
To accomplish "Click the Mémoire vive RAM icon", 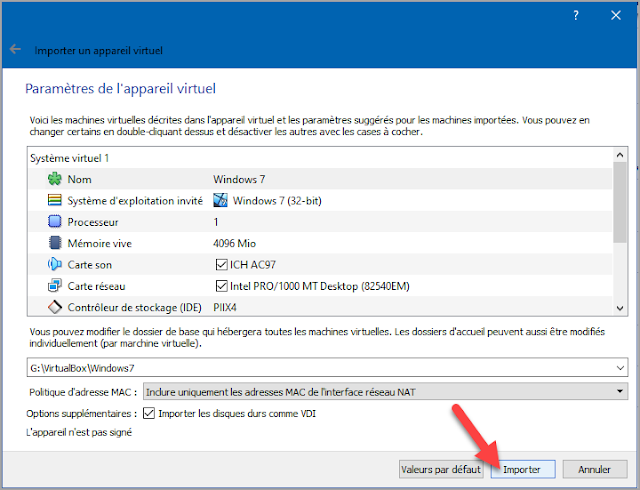I will pyautogui.click(x=55, y=243).
